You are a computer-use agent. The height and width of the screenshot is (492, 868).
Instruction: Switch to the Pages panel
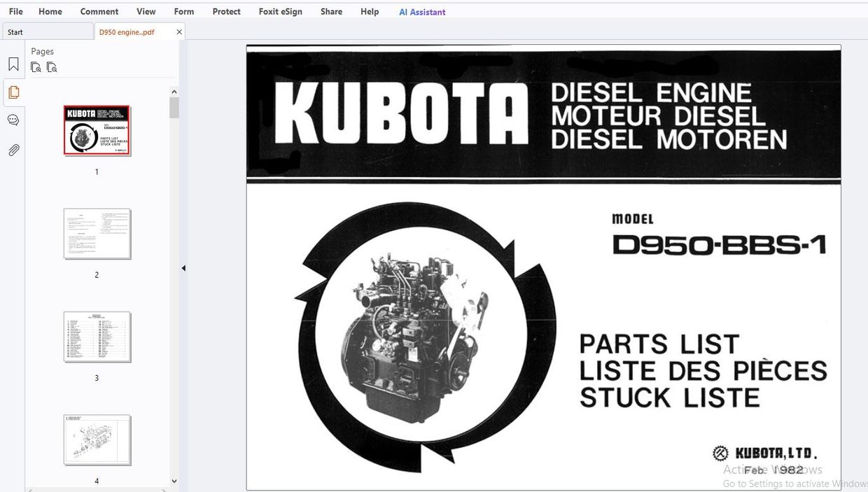click(13, 92)
